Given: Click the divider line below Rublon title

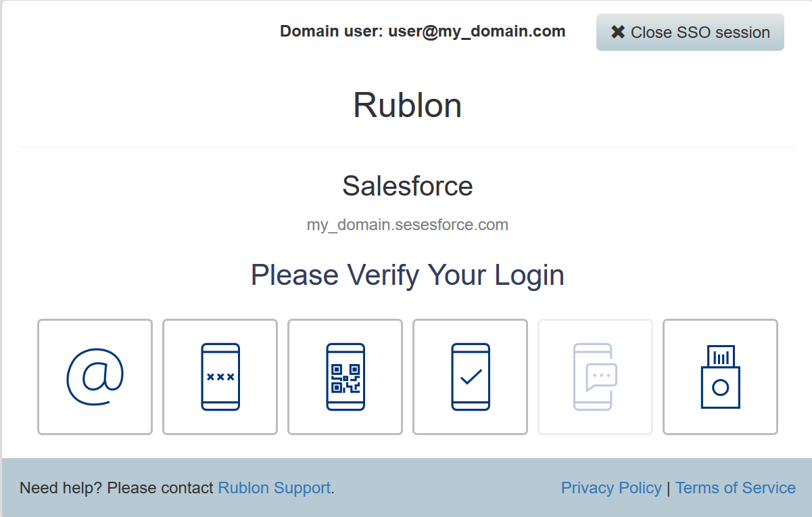Looking at the screenshot, I should pos(407,147).
